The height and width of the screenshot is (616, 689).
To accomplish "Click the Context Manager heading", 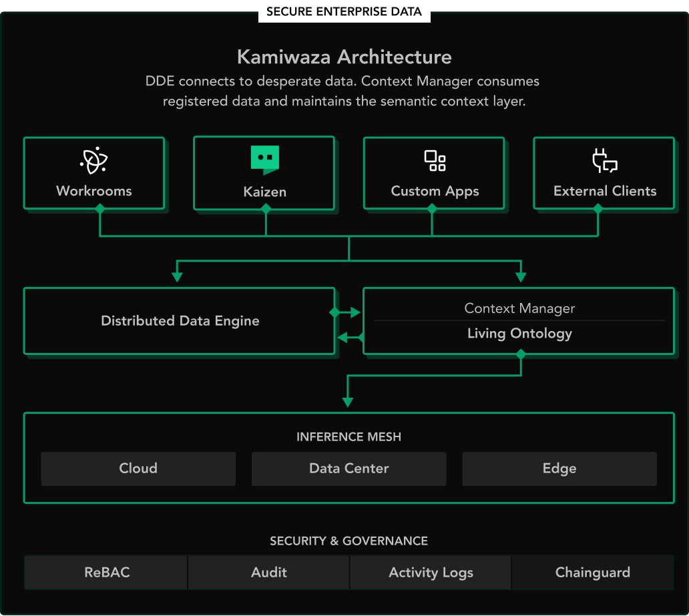I will pyautogui.click(x=519, y=308).
